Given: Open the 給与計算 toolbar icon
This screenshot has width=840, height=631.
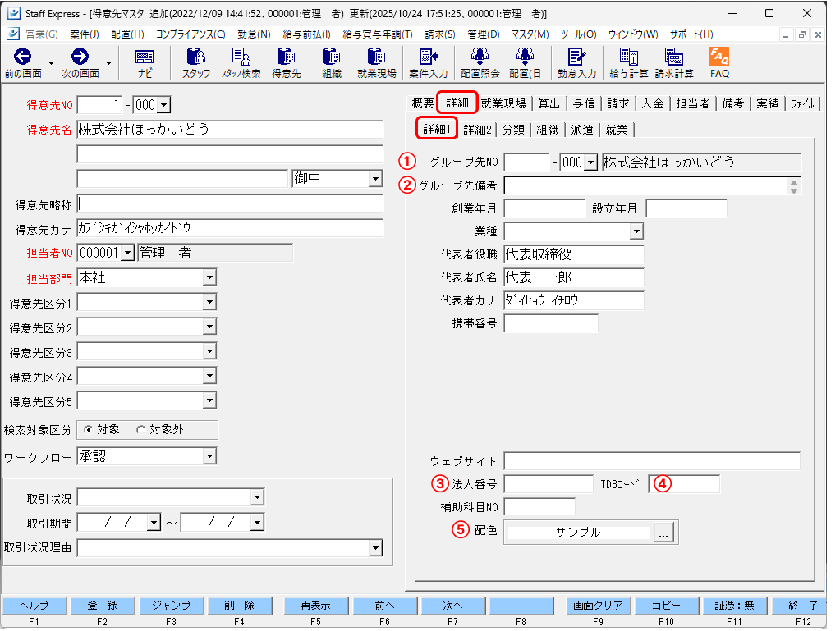Looking at the screenshot, I should pos(629,62).
